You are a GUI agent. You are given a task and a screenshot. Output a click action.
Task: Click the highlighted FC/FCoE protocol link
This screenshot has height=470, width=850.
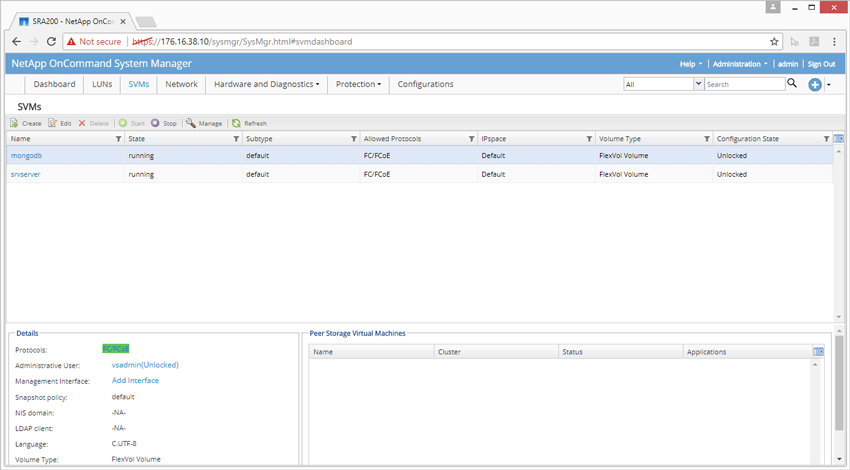[115, 349]
